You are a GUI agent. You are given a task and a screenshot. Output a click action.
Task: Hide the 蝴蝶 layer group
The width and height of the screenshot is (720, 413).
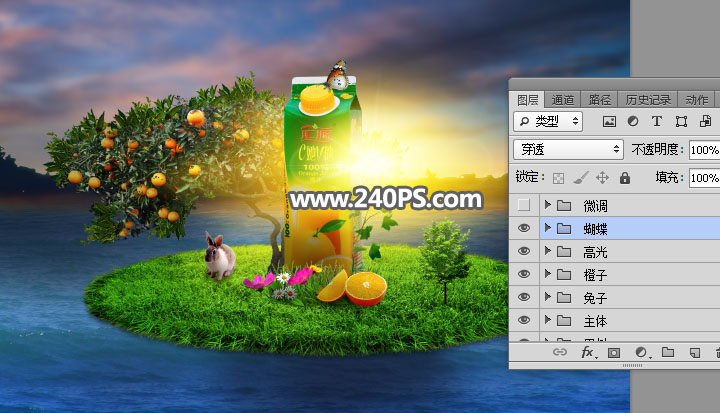[x=522, y=228]
